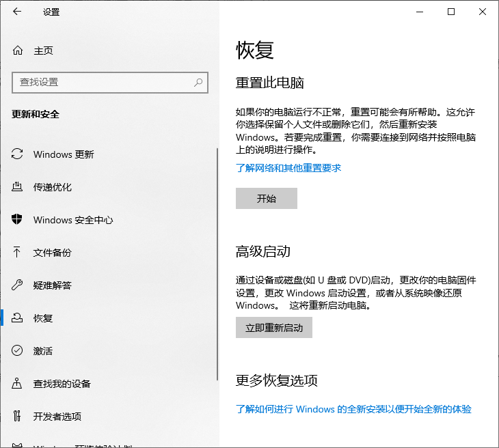
Task: Click the wrench icon for 疑难解答
Action: [17, 285]
